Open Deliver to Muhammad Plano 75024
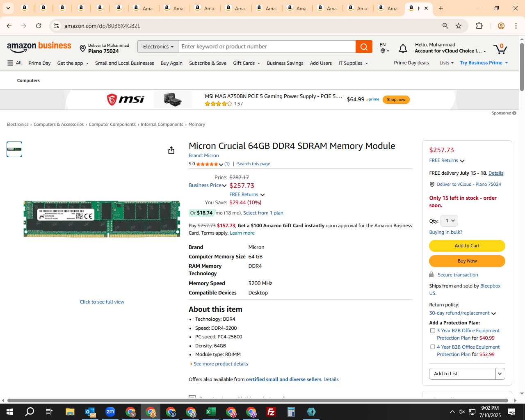Image resolution: width=525 pixels, height=420 pixels. pyautogui.click(x=104, y=48)
